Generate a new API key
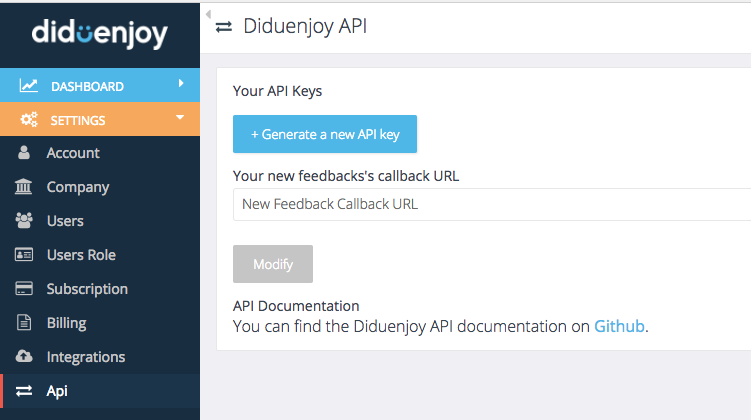This screenshot has width=751, height=420. (325, 134)
